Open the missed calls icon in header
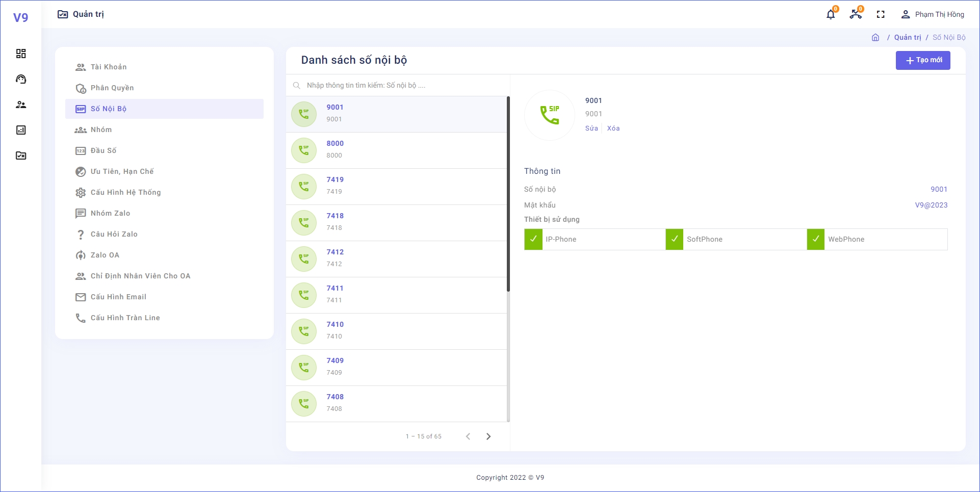The width and height of the screenshot is (980, 492). pos(856,15)
